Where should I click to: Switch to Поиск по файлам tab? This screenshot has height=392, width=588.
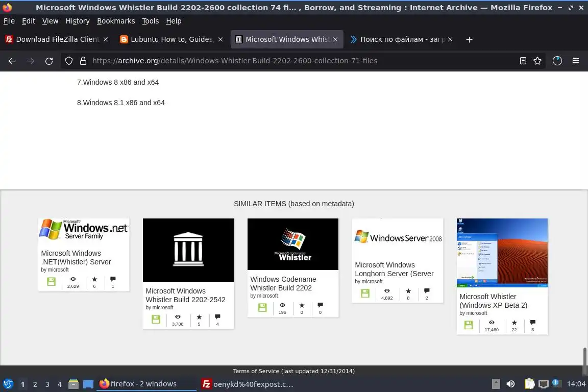pos(401,39)
